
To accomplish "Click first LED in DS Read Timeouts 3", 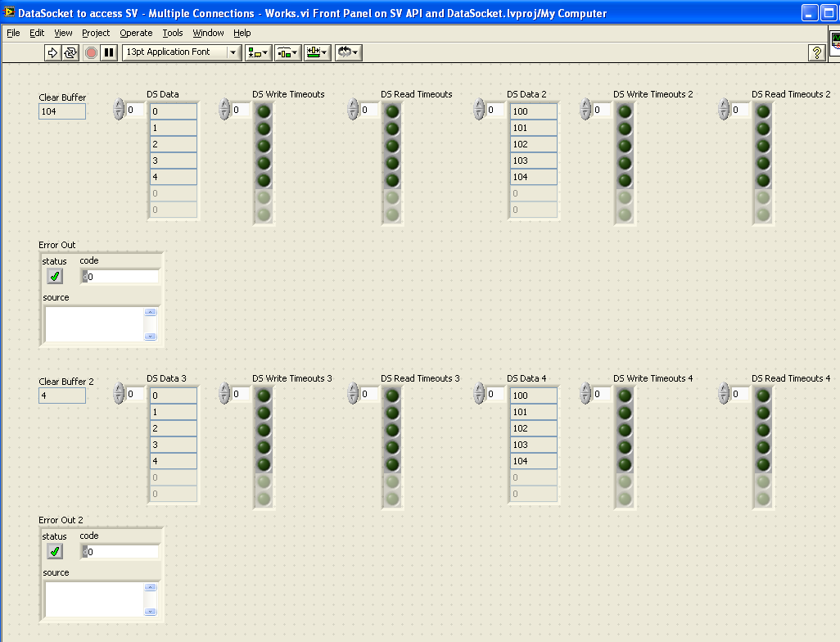I will click(392, 396).
